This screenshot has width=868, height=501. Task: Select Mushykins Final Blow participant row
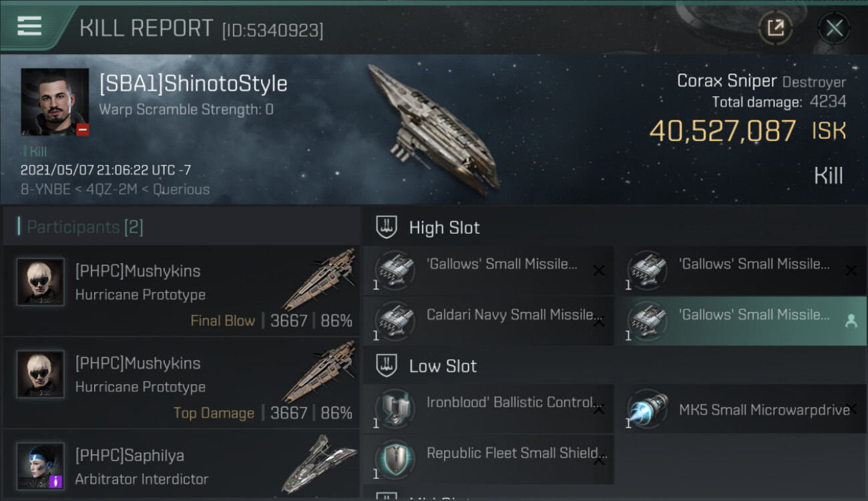tap(181, 291)
